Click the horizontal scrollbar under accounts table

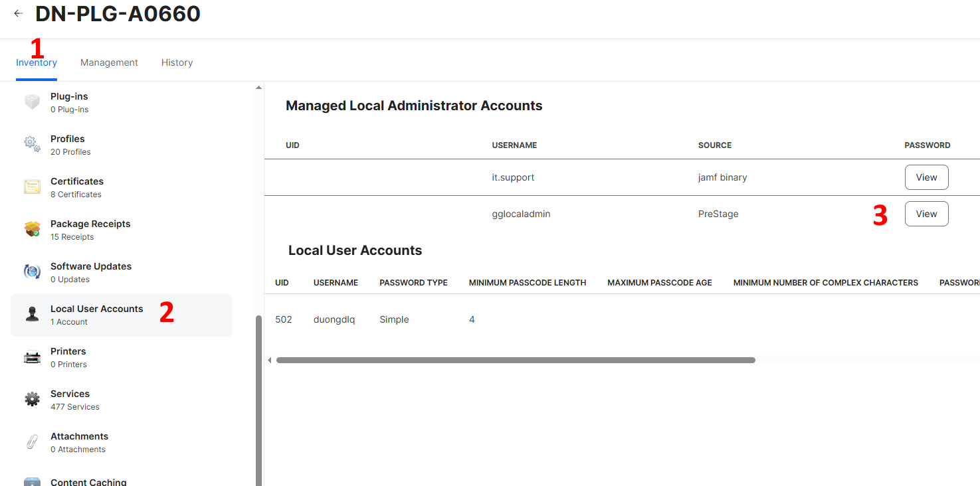tap(516, 361)
